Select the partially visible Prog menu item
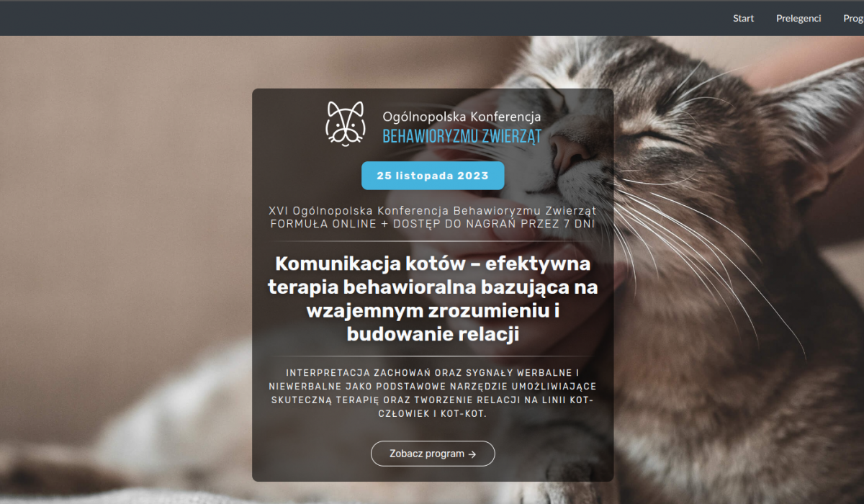Screen dimensions: 864x504 (x=853, y=18)
